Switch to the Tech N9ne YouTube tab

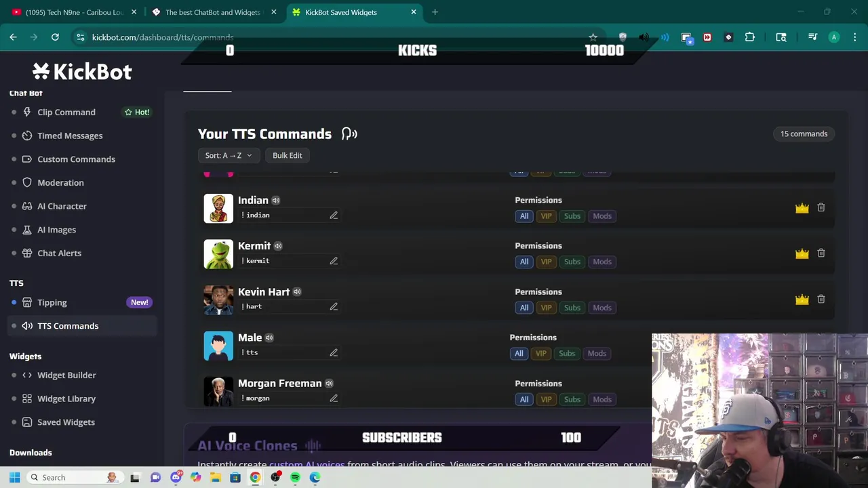[x=73, y=12]
